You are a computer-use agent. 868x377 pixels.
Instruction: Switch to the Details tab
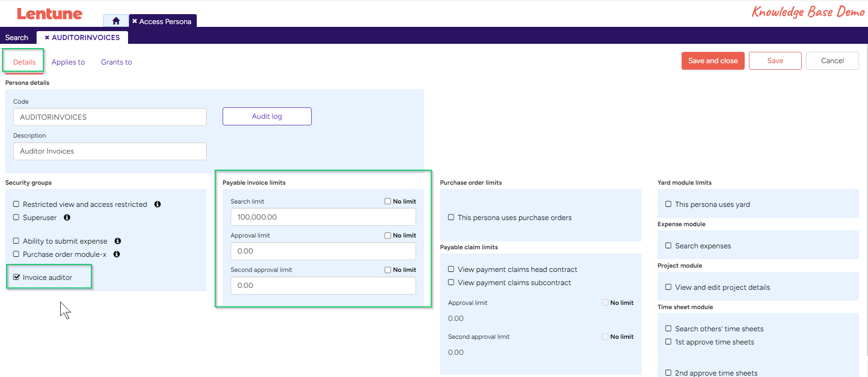pyautogui.click(x=24, y=62)
